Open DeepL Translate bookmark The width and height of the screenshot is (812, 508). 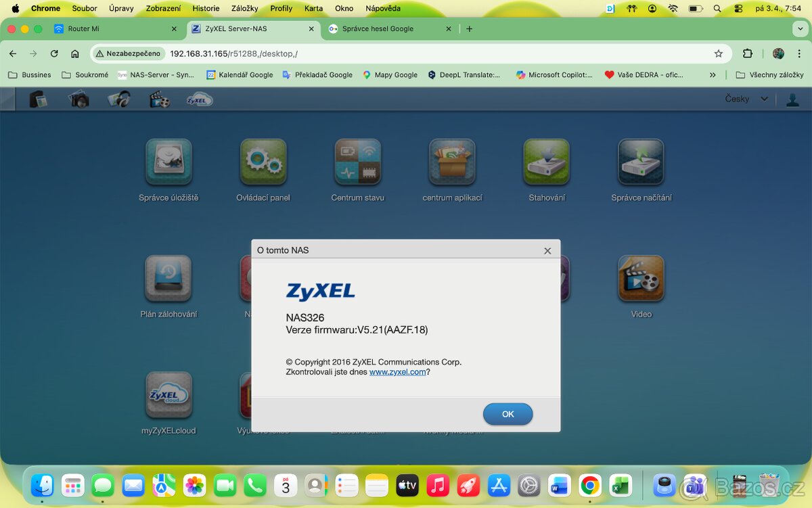coord(464,75)
